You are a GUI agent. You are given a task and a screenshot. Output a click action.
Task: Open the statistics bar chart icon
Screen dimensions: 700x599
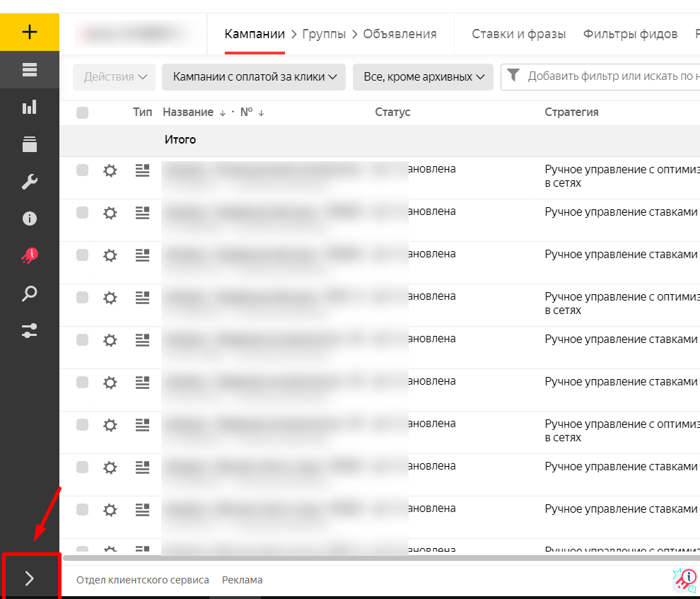pos(29,107)
